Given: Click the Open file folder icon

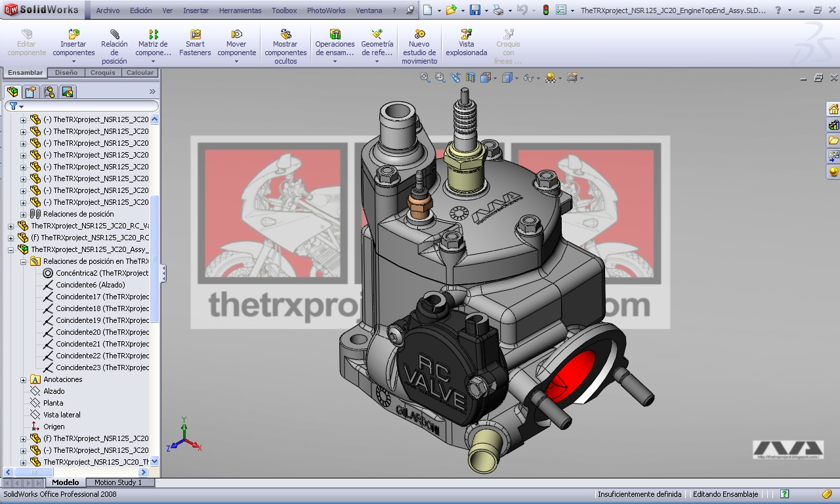Looking at the screenshot, I should click(x=450, y=10).
